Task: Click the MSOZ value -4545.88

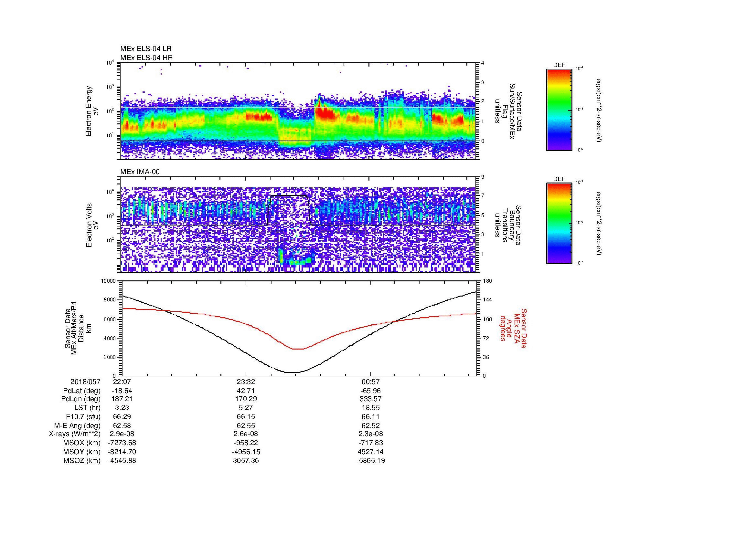Action: coord(122,461)
